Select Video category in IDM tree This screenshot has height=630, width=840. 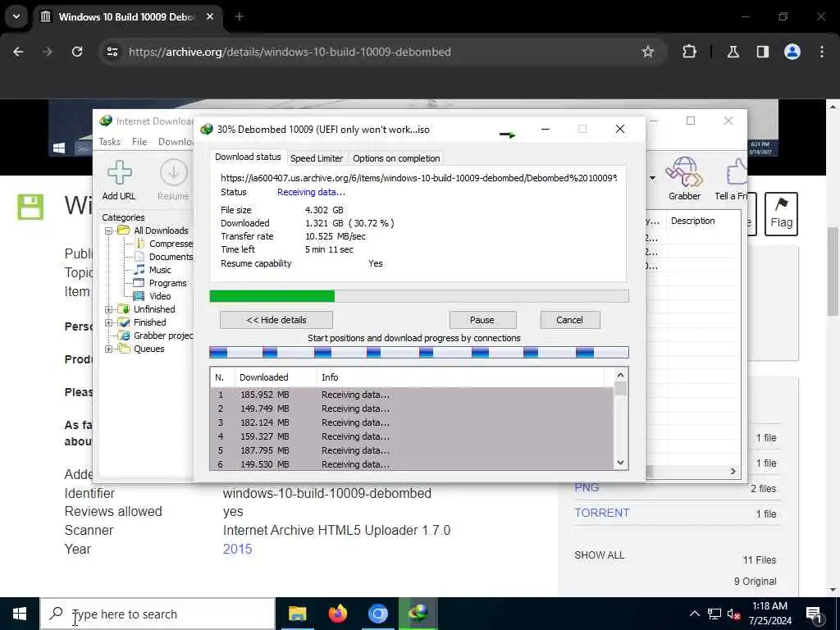coord(153,296)
